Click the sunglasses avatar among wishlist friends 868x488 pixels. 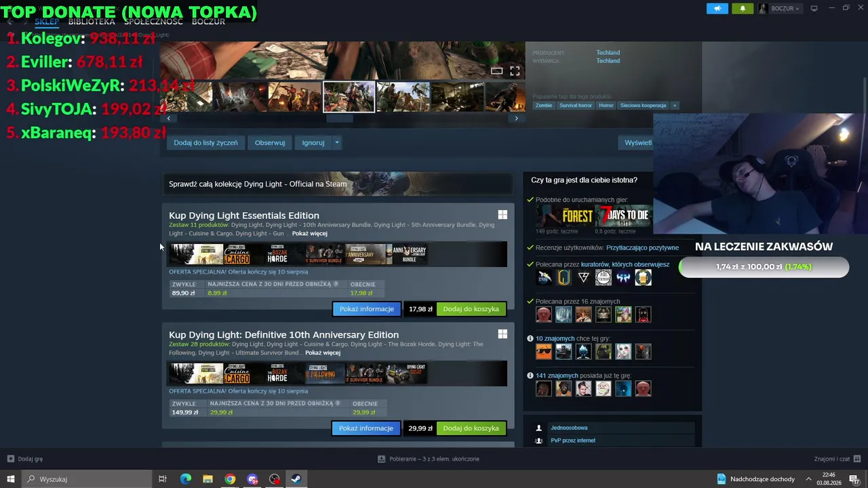click(x=544, y=351)
